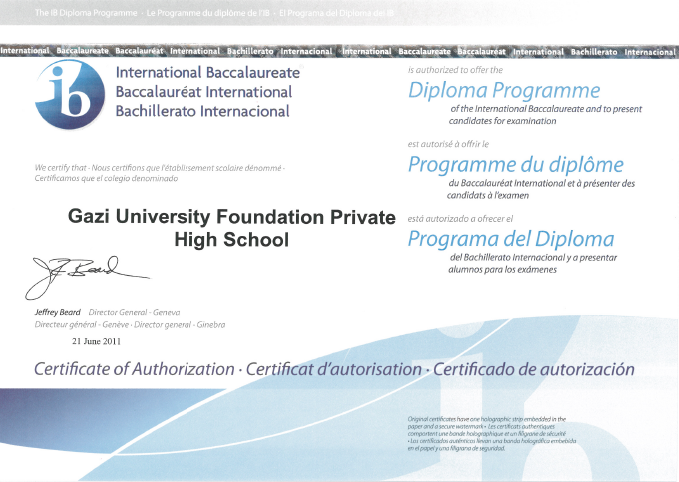This screenshot has width=679, height=482.
Task: Click the 'Certificado de autorización' text
Action: [532, 369]
